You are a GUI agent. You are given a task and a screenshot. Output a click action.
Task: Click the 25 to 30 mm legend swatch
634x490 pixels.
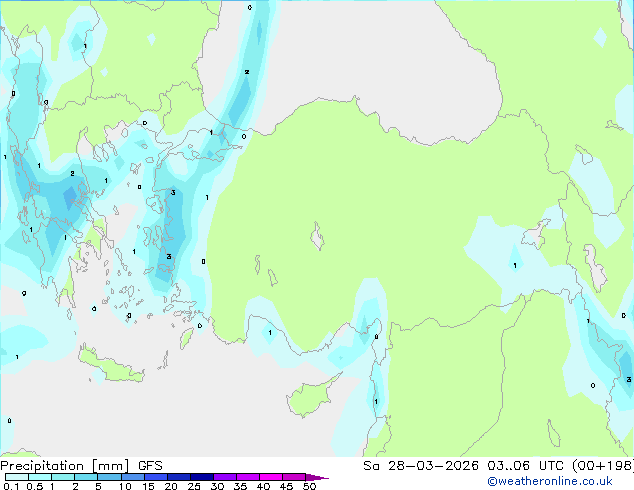coord(202,477)
